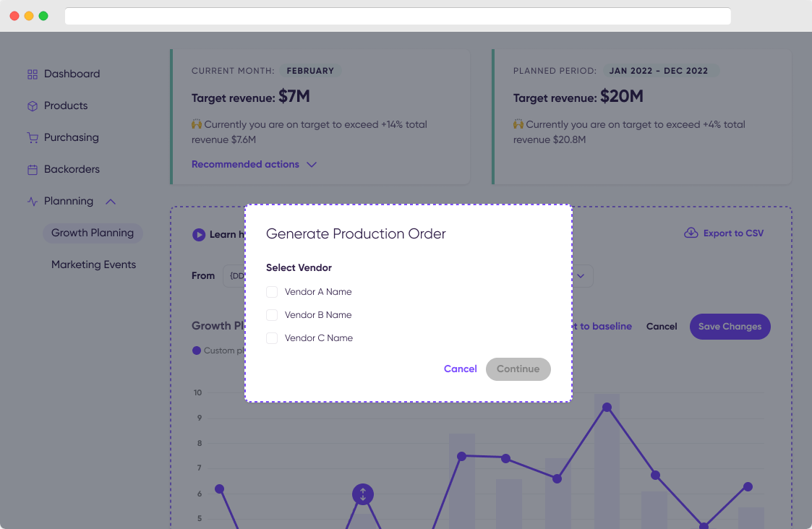This screenshot has width=812, height=529.
Task: Expand the Recommended actions chevron
Action: click(x=311, y=165)
